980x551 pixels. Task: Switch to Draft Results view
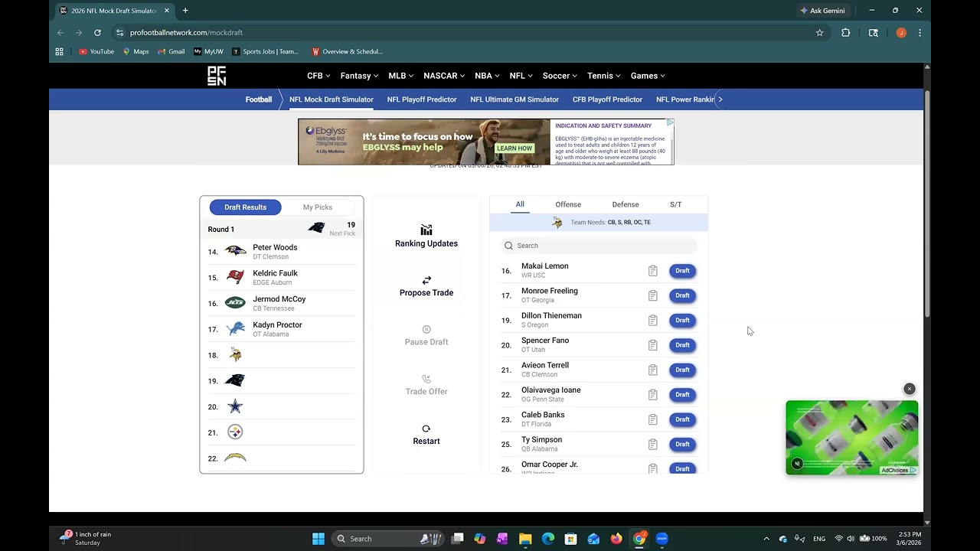point(245,207)
